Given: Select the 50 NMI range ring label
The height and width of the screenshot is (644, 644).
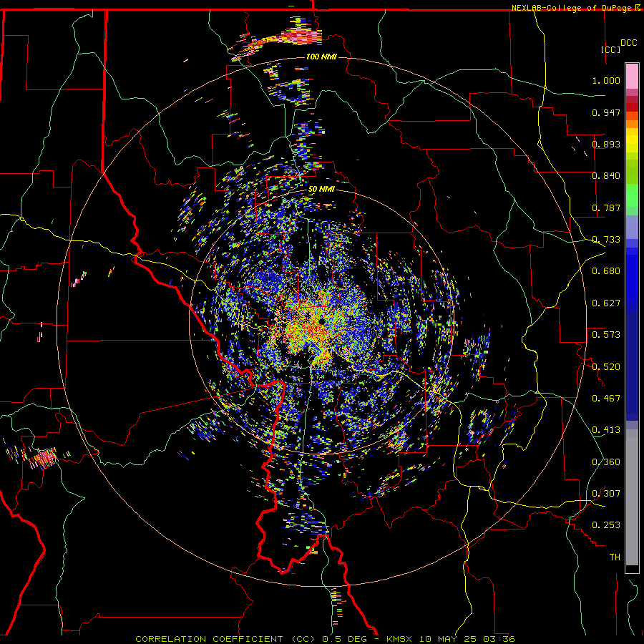Looking at the screenshot, I should click(x=321, y=190).
